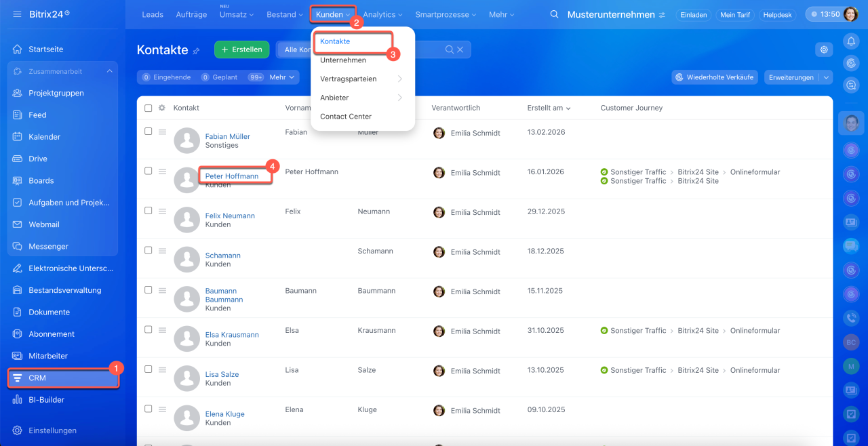This screenshot has height=446, width=868.
Task: Pin the Kontakte page with the pin icon
Action: click(197, 51)
